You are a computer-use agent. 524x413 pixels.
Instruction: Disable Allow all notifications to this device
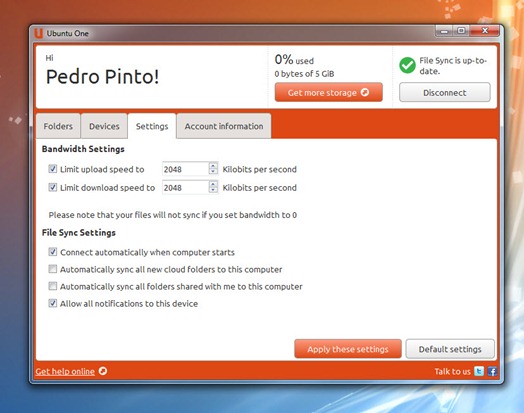[x=52, y=303]
